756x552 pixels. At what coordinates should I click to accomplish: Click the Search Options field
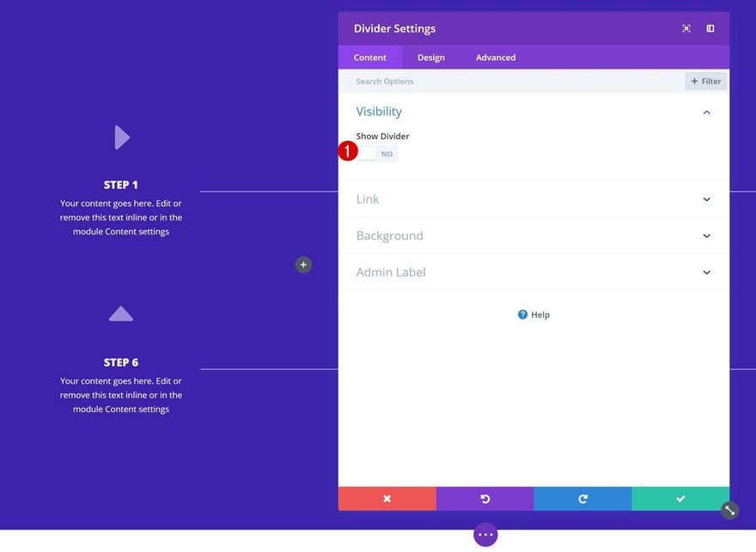(511, 82)
